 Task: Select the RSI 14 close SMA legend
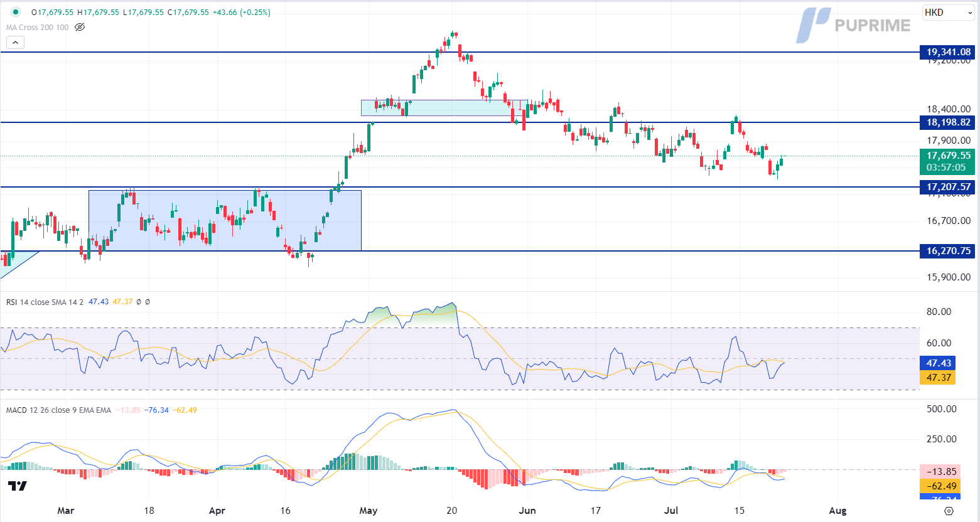(x=45, y=302)
